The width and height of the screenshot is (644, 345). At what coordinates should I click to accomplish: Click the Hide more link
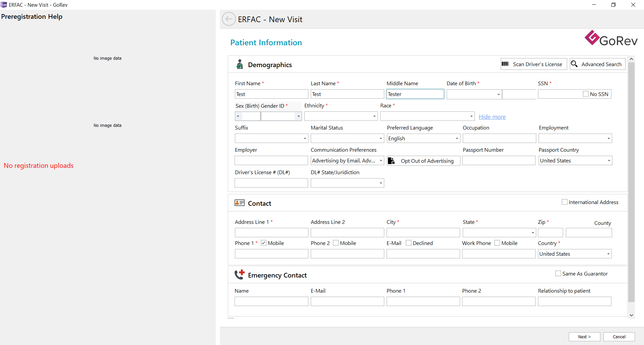coord(492,116)
